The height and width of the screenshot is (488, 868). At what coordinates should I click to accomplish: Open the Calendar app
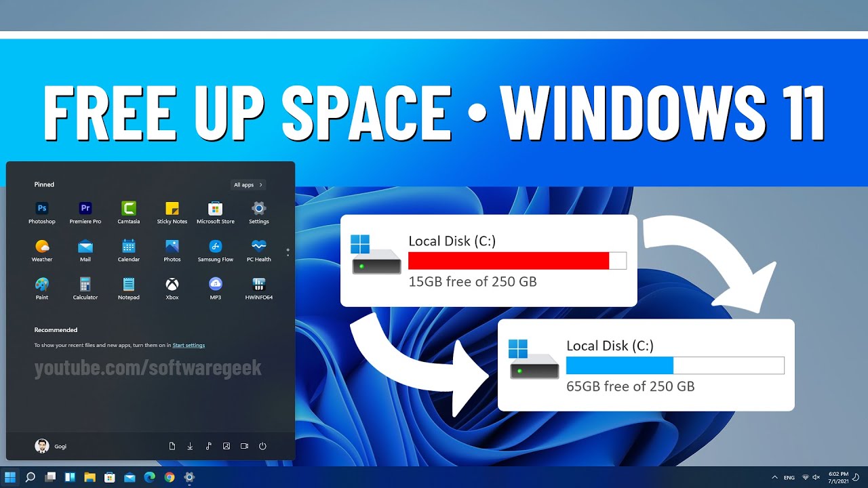pos(129,250)
